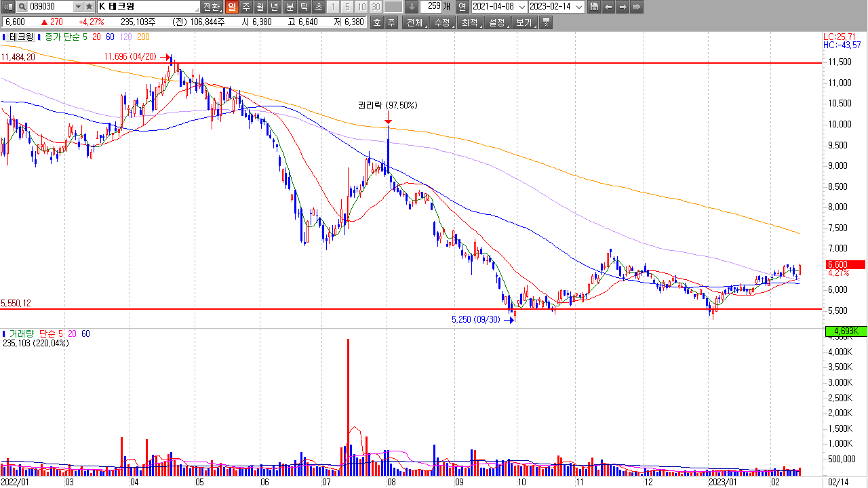The image size is (868, 488).
Task: Open the end date 2023-02-14 dropdown
Action: [578, 7]
